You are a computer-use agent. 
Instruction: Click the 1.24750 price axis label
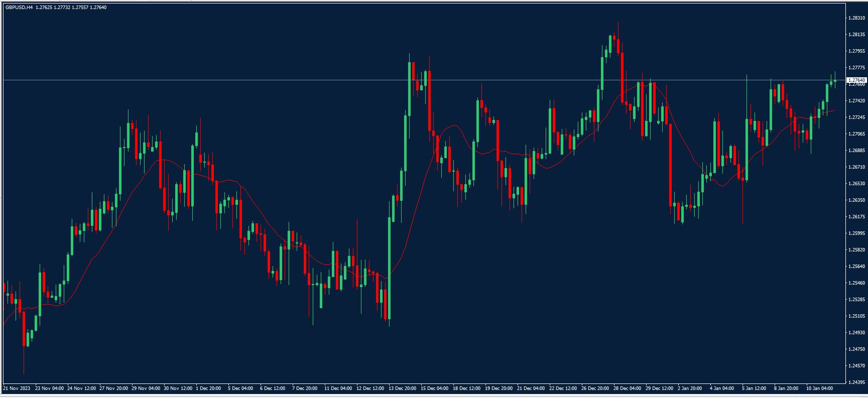coord(856,349)
